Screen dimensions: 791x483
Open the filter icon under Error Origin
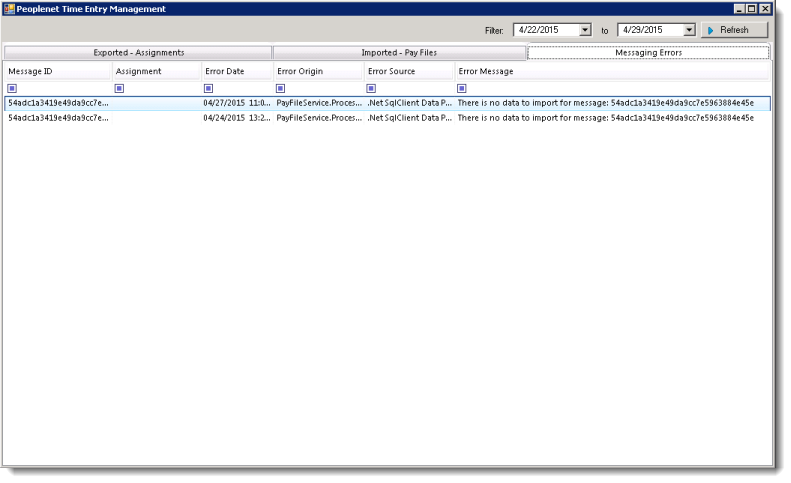[280, 88]
